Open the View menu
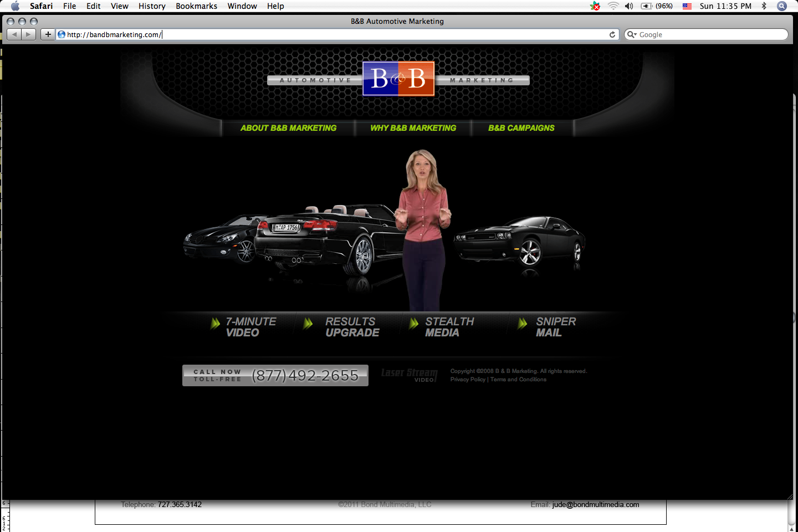Viewport: 798px width, 532px height. point(119,6)
